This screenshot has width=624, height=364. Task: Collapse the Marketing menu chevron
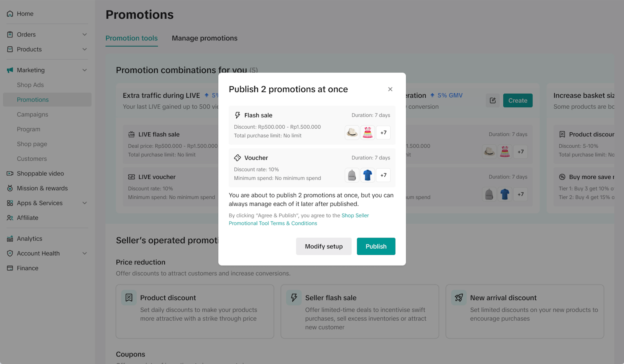click(x=84, y=70)
